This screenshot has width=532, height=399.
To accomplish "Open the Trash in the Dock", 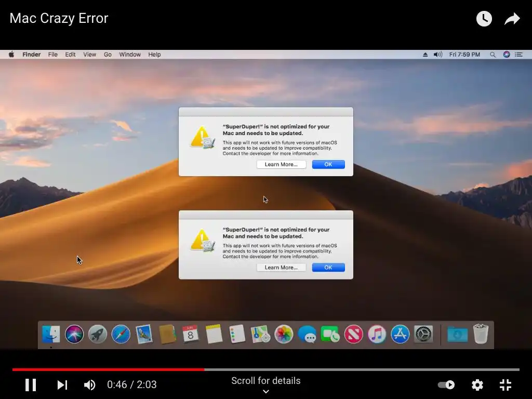I will tap(481, 334).
